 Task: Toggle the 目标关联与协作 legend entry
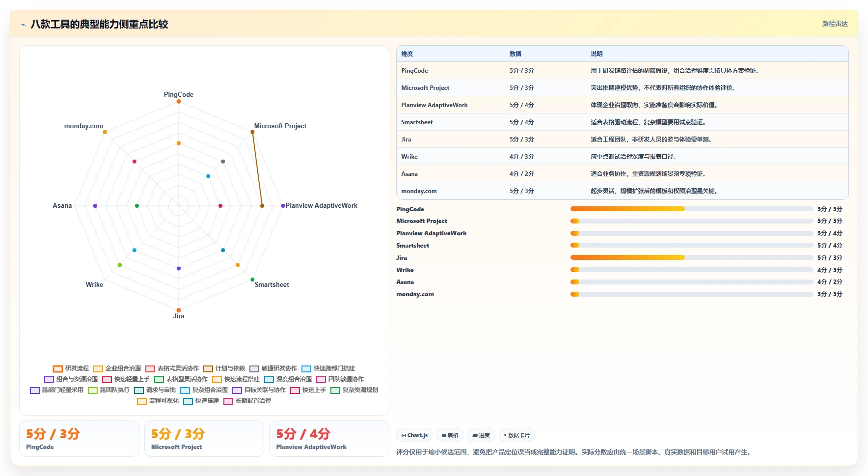click(x=259, y=390)
